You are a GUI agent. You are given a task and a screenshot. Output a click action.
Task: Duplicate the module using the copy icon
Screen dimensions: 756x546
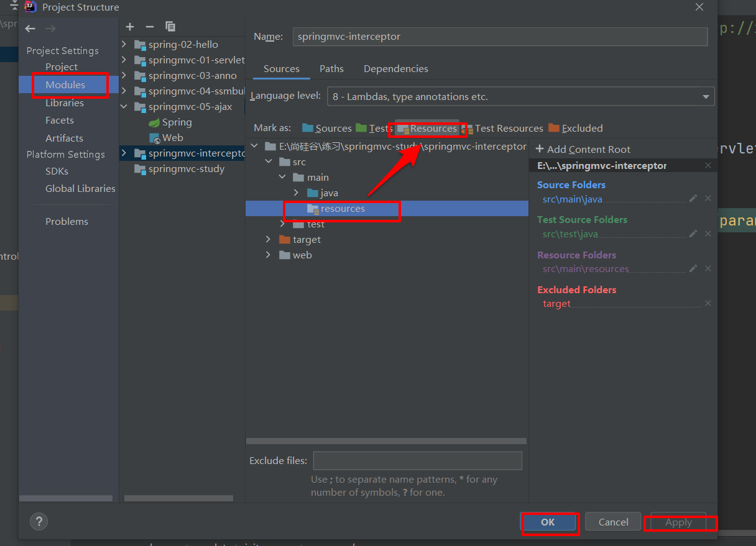(170, 27)
